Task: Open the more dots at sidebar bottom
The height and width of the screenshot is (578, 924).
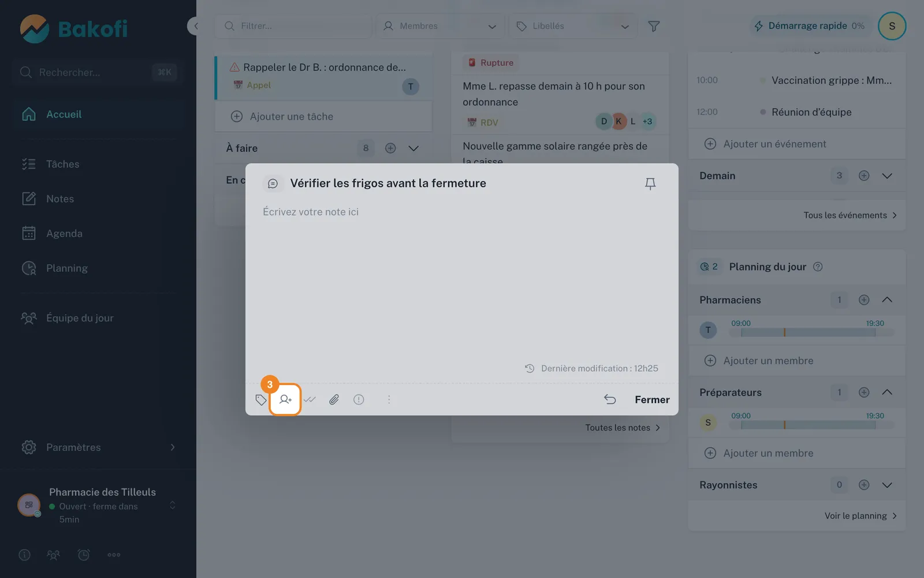Action: [114, 555]
